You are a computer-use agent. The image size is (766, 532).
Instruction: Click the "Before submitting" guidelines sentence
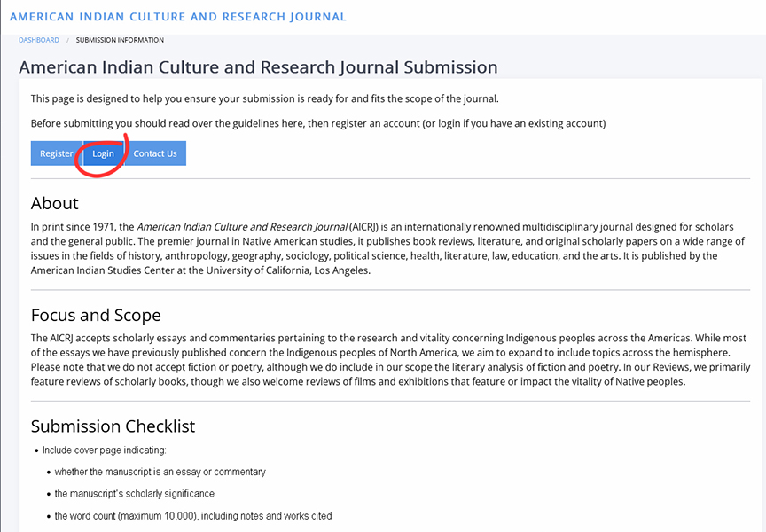tap(317, 123)
